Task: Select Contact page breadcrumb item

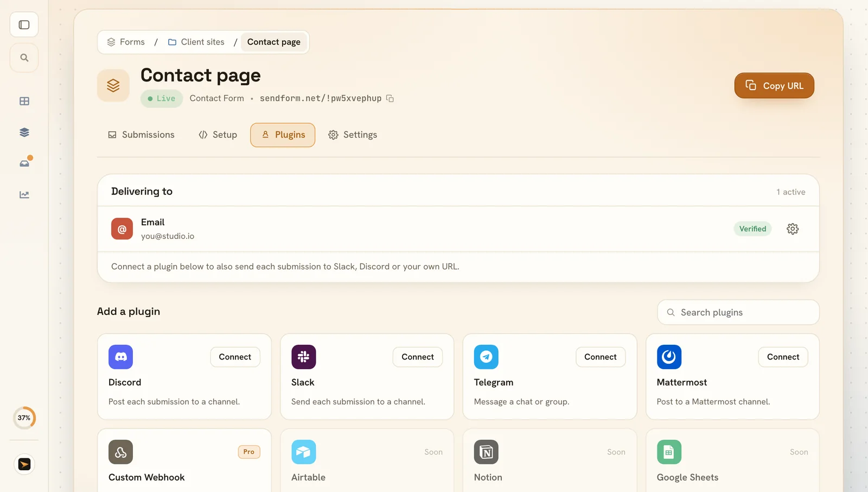Action: (273, 42)
